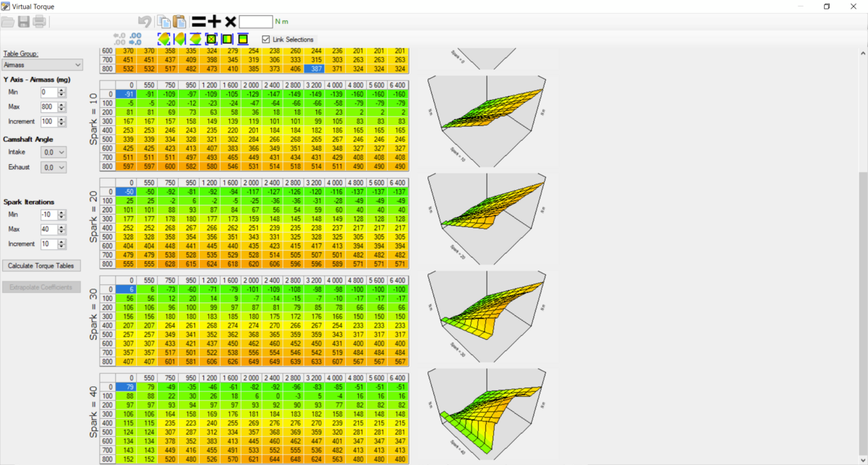The width and height of the screenshot is (868, 465).
Task: Open the Table Group Airmass dropdown
Action: (x=43, y=65)
